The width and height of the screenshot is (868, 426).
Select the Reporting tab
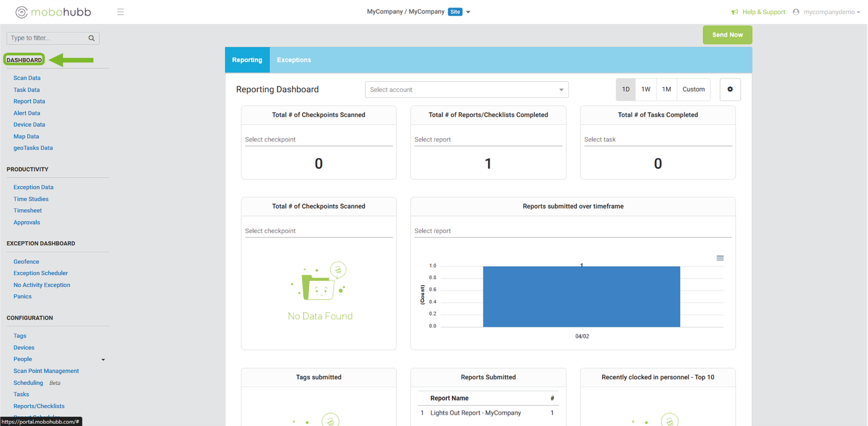(x=247, y=60)
